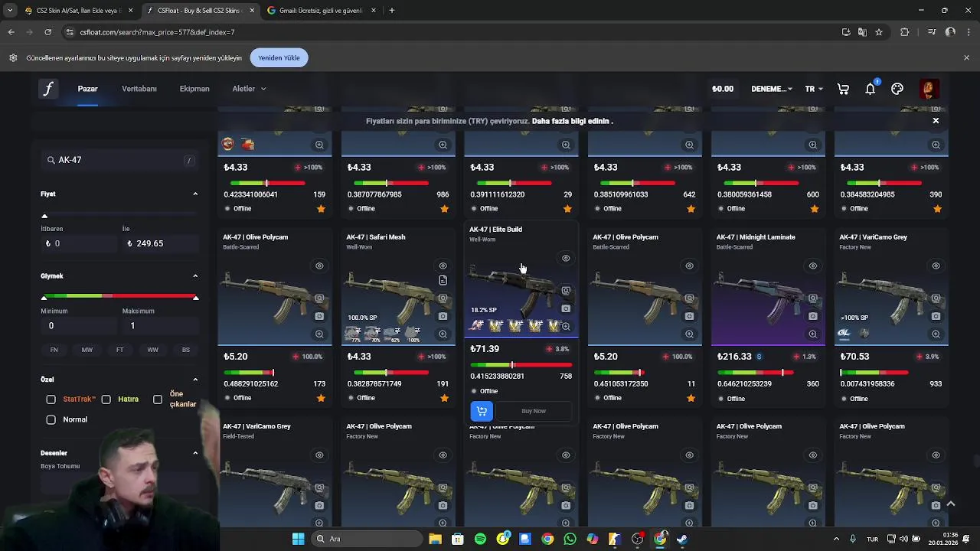This screenshot has width=980, height=551.
Task: Open screenshot camera icon on Safari Mesh
Action: (x=443, y=316)
